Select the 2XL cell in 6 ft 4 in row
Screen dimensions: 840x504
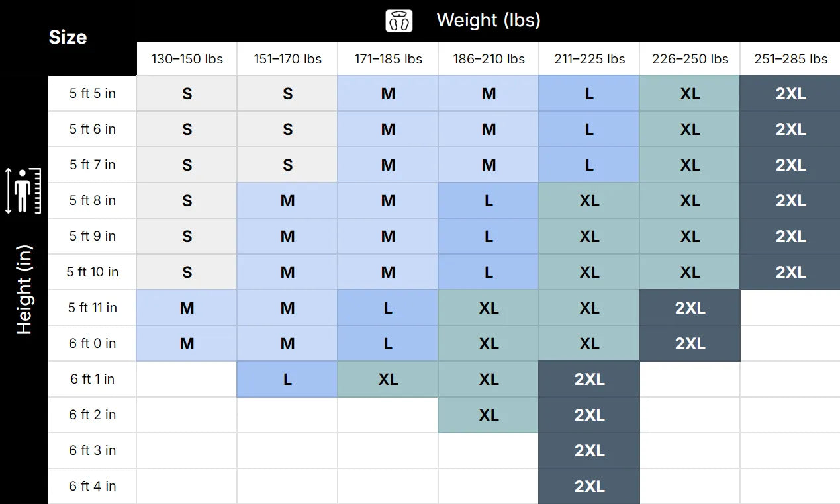pyautogui.click(x=589, y=487)
